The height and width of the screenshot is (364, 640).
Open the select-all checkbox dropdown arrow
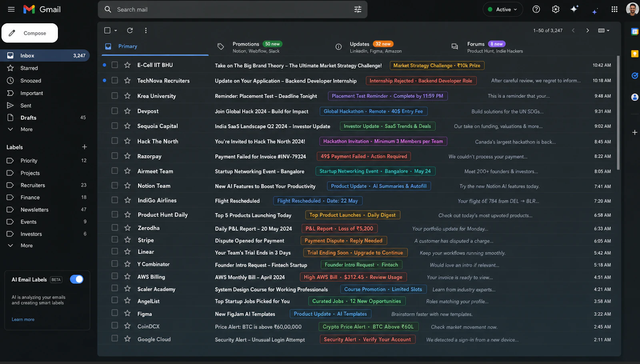point(116,30)
